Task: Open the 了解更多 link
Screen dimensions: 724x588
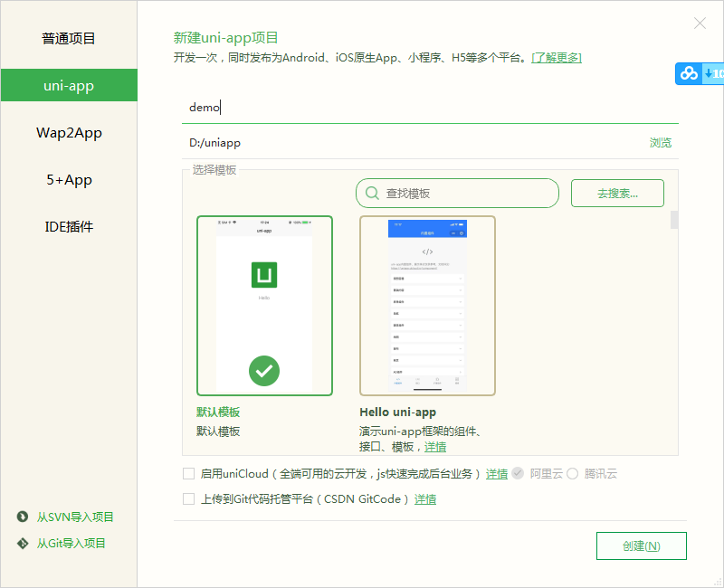Action: tap(557, 58)
